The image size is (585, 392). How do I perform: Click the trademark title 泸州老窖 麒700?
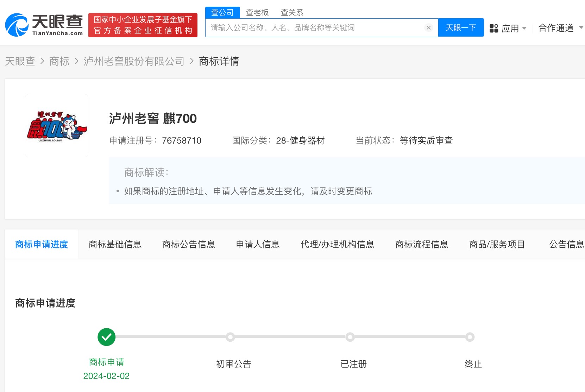tap(153, 119)
